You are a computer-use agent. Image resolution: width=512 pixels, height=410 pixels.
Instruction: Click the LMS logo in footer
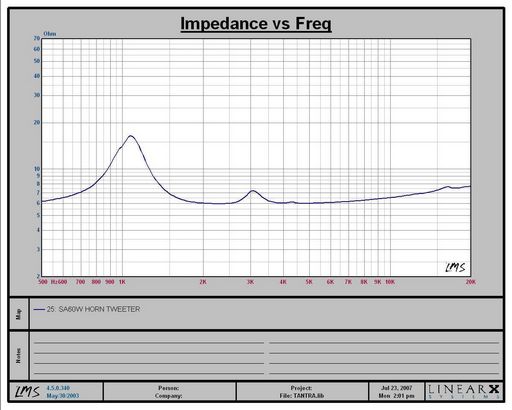point(27,392)
